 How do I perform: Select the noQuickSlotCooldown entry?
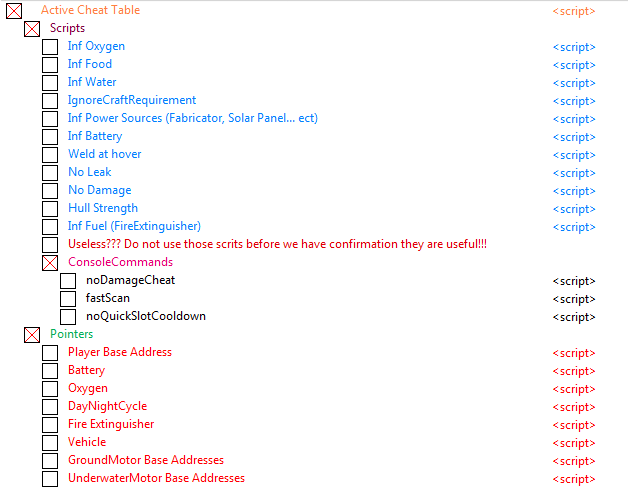[146, 316]
